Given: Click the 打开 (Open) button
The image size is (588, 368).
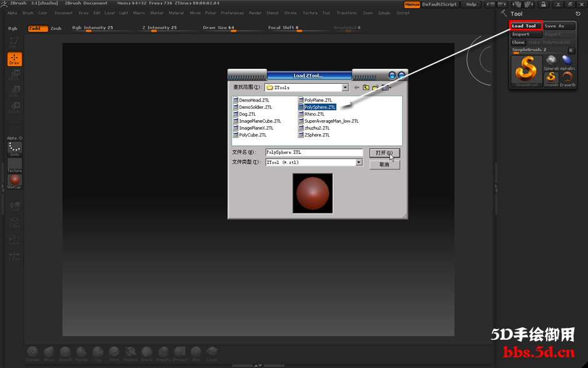Looking at the screenshot, I should tap(385, 153).
